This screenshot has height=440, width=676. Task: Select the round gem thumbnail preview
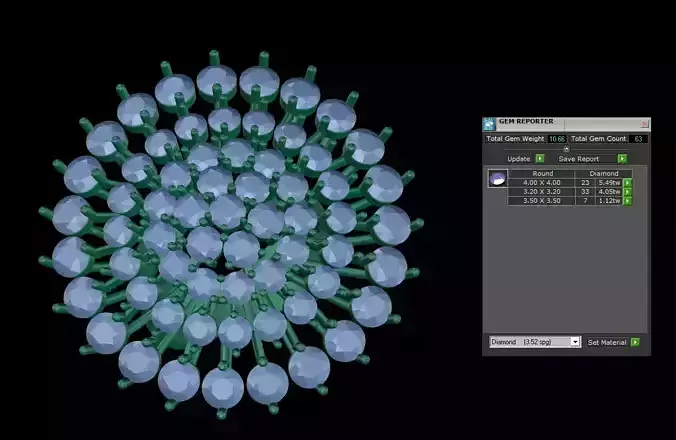pos(498,178)
